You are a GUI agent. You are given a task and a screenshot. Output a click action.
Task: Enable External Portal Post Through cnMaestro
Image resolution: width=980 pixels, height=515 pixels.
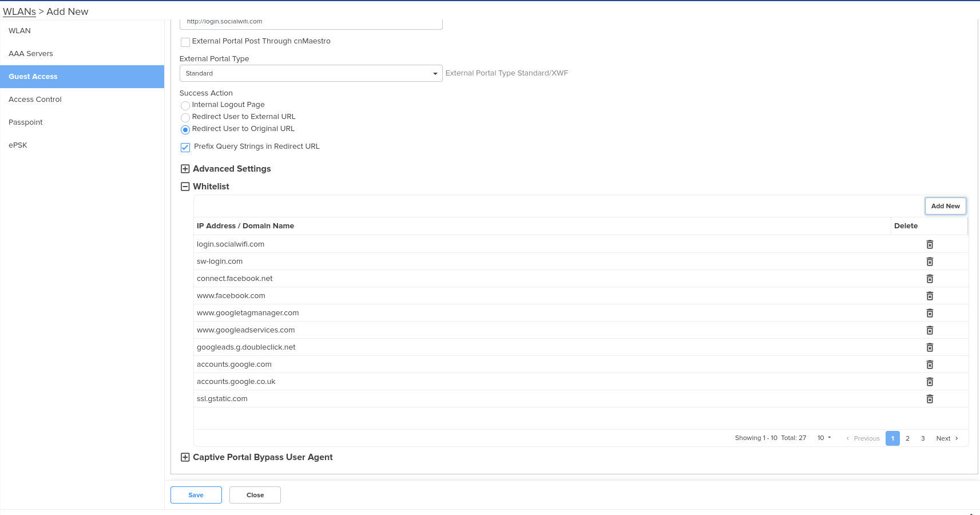[185, 42]
